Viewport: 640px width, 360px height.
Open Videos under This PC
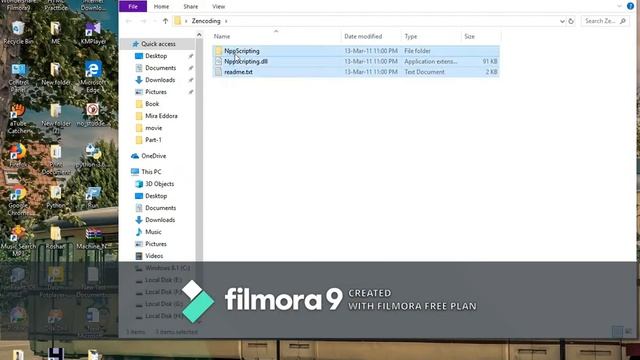click(x=154, y=256)
